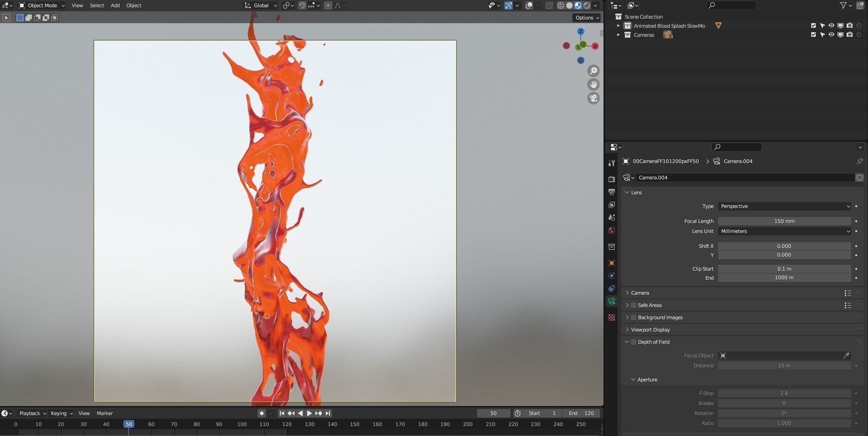Click the pin icon in Properties editor
Image resolution: width=868 pixels, height=436 pixels.
(859, 161)
